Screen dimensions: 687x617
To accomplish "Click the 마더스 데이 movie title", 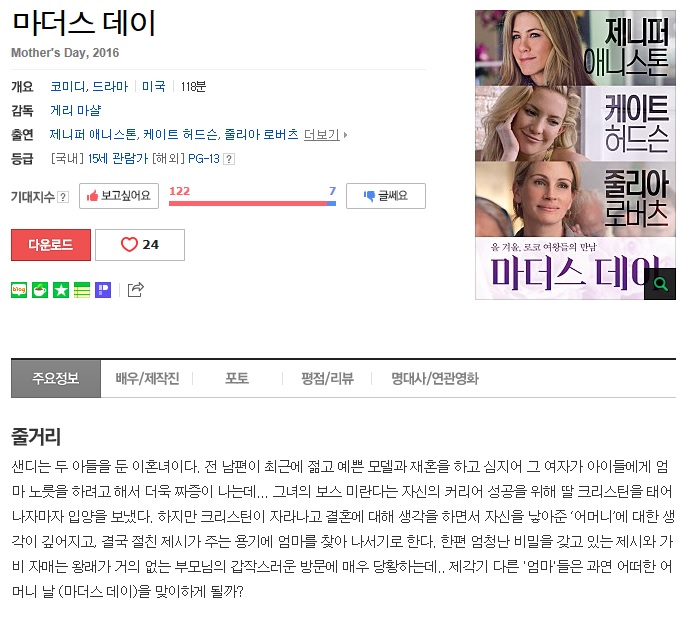I will [84, 24].
